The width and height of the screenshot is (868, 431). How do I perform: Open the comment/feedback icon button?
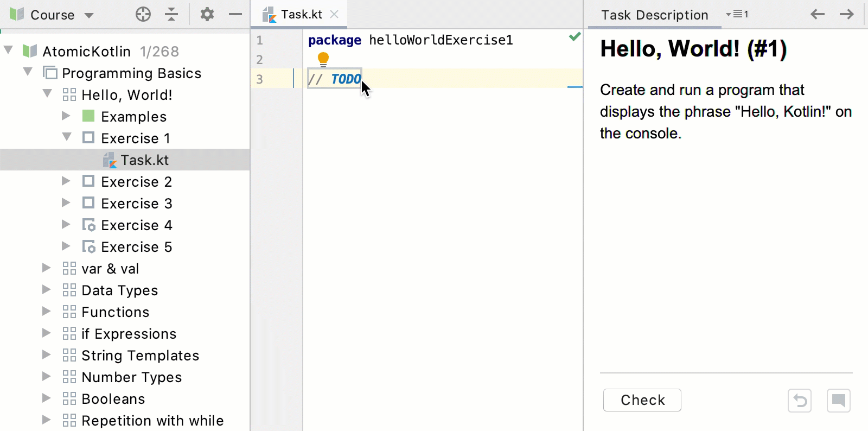coord(839,401)
